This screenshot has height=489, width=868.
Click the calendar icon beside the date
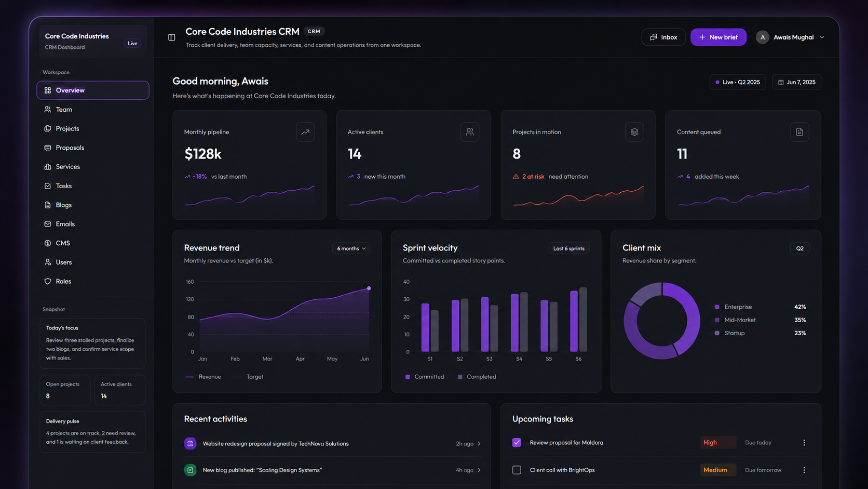(781, 82)
